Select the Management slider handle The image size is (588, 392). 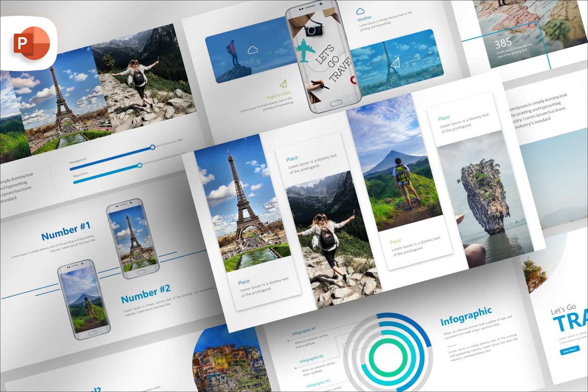click(153, 147)
